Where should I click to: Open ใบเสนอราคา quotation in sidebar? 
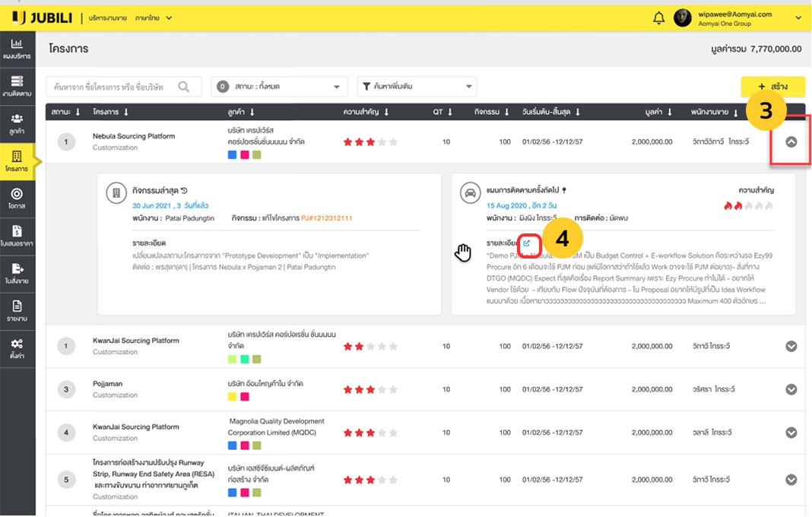17,236
